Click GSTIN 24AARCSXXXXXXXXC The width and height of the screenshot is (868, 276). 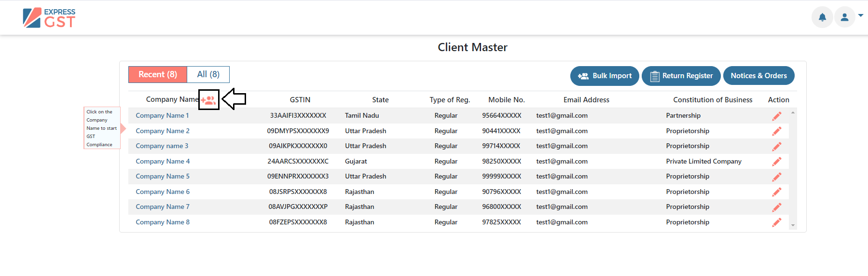[298, 161]
